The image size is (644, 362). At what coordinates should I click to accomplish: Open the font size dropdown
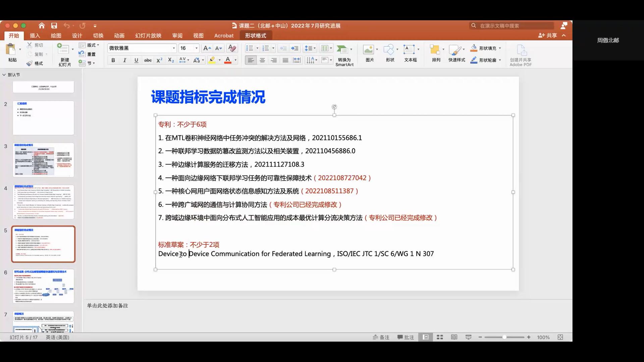[196, 48]
